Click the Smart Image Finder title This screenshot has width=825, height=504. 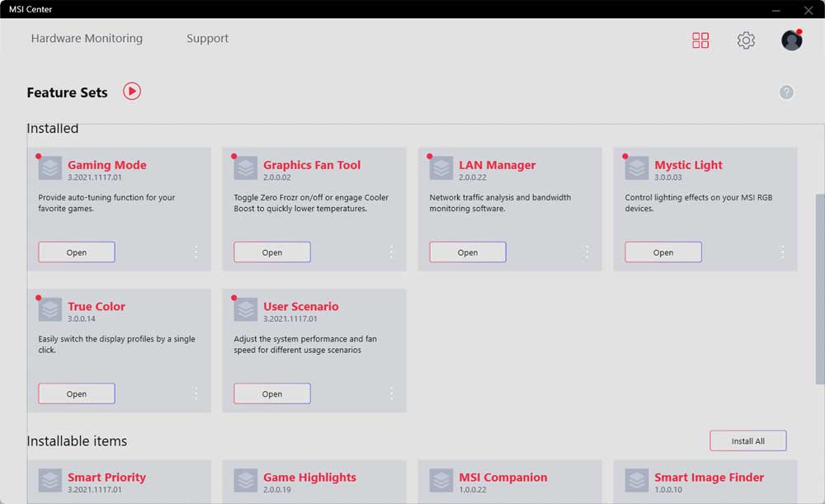(x=709, y=477)
